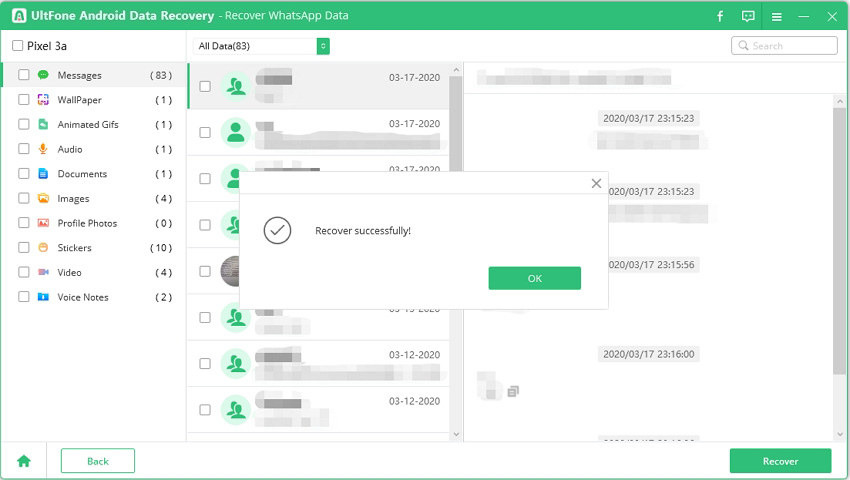Click the green dropdown arrow button

pos(323,46)
